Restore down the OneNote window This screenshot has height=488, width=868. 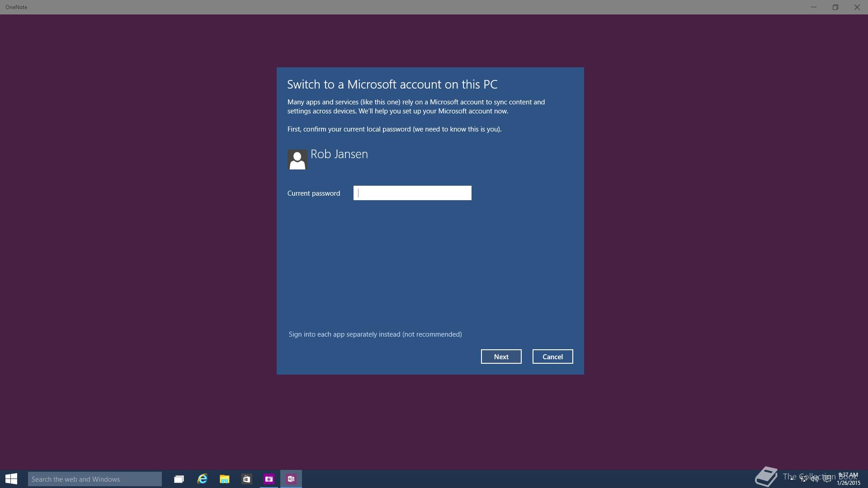tap(835, 7)
